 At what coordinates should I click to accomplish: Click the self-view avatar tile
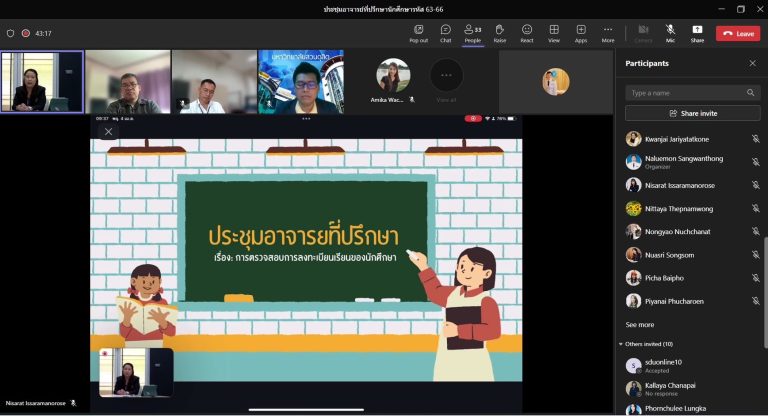tap(555, 81)
